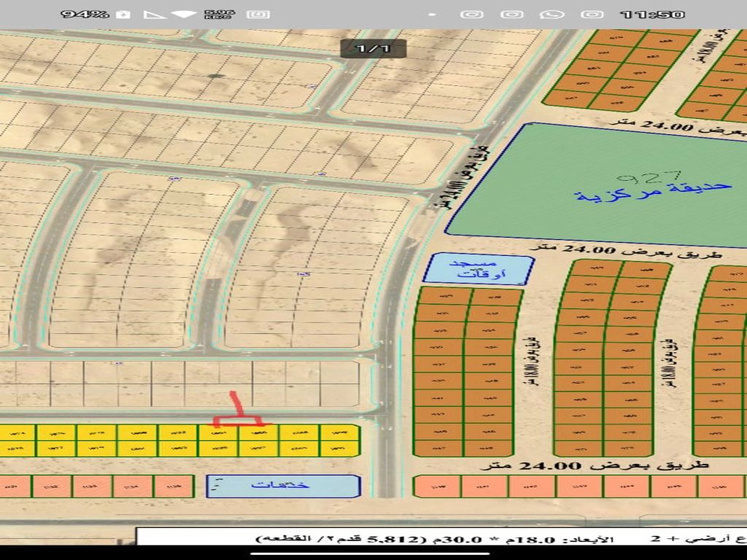Click the red hand-drawn plot marker

coord(237,413)
